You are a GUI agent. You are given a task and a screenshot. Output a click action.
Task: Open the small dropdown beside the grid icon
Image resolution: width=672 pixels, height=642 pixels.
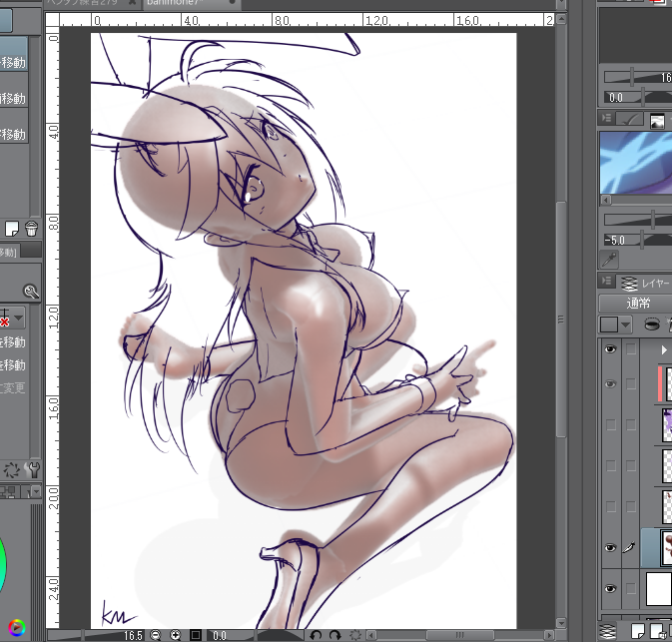click(x=35, y=491)
